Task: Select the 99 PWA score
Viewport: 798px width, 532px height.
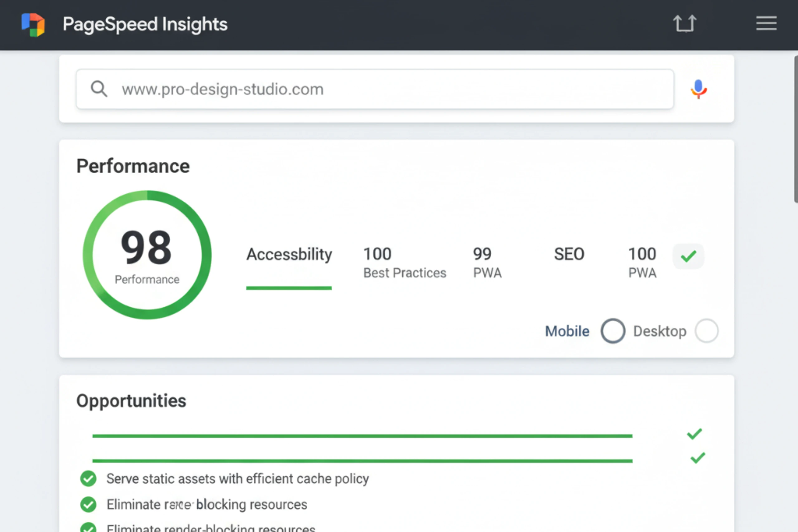Action: (x=487, y=263)
